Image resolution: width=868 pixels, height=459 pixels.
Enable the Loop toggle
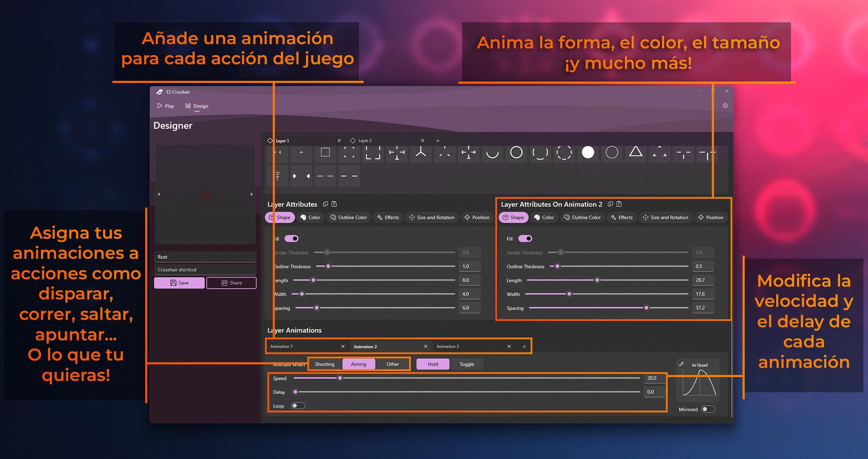(298, 406)
